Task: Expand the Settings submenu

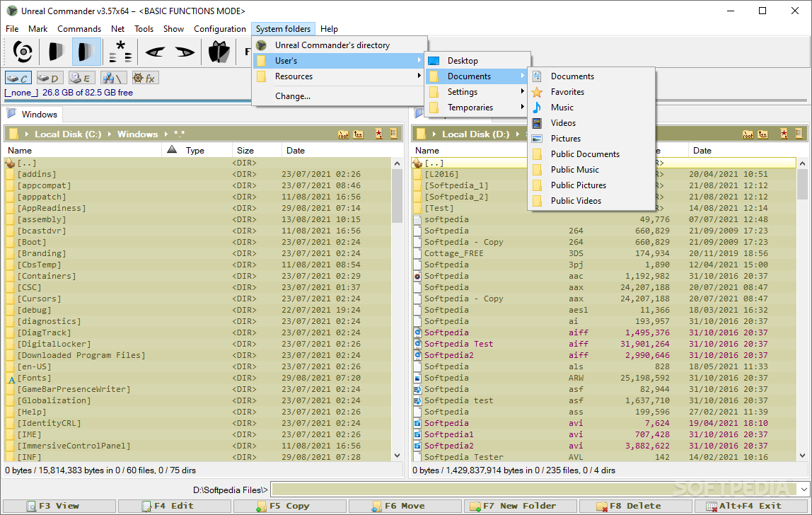Action: click(477, 92)
